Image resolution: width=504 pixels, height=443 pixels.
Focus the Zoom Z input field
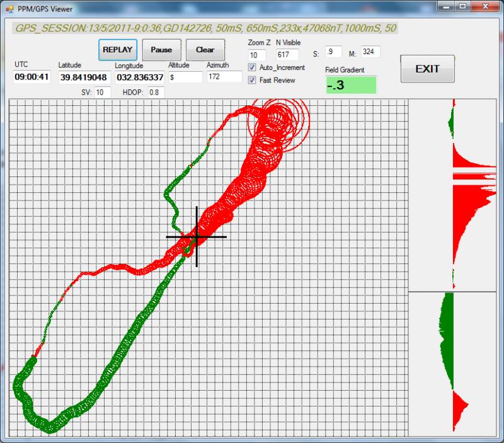coord(257,55)
